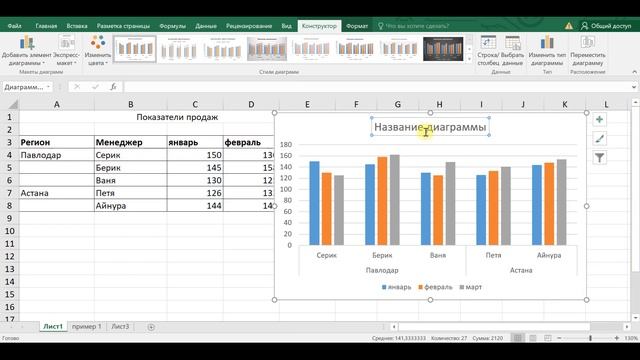Click the Астана axis category label
640x360 pixels.
tap(521, 270)
